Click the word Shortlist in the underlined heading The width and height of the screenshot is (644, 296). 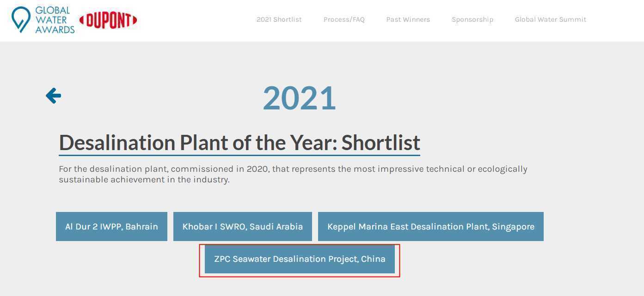click(380, 142)
